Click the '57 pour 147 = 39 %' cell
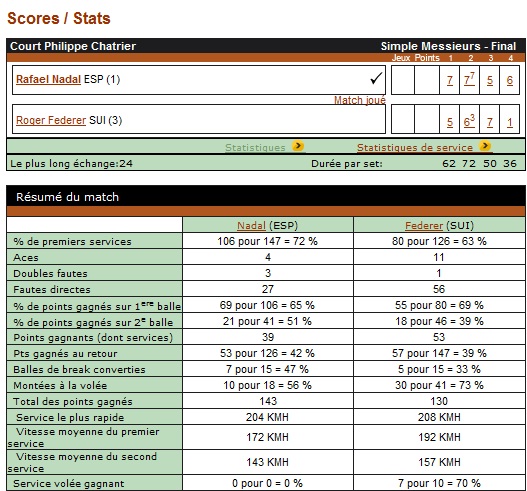Image resolution: width=527 pixels, height=491 pixels. [439, 353]
